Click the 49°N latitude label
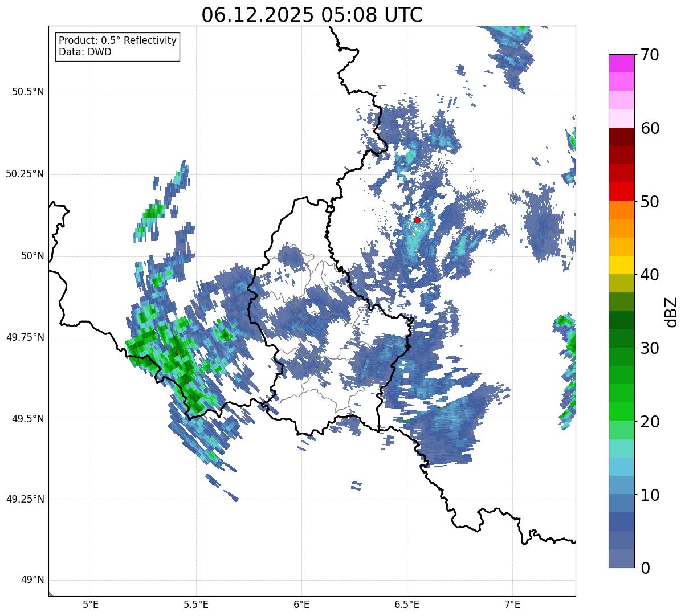 (32, 580)
